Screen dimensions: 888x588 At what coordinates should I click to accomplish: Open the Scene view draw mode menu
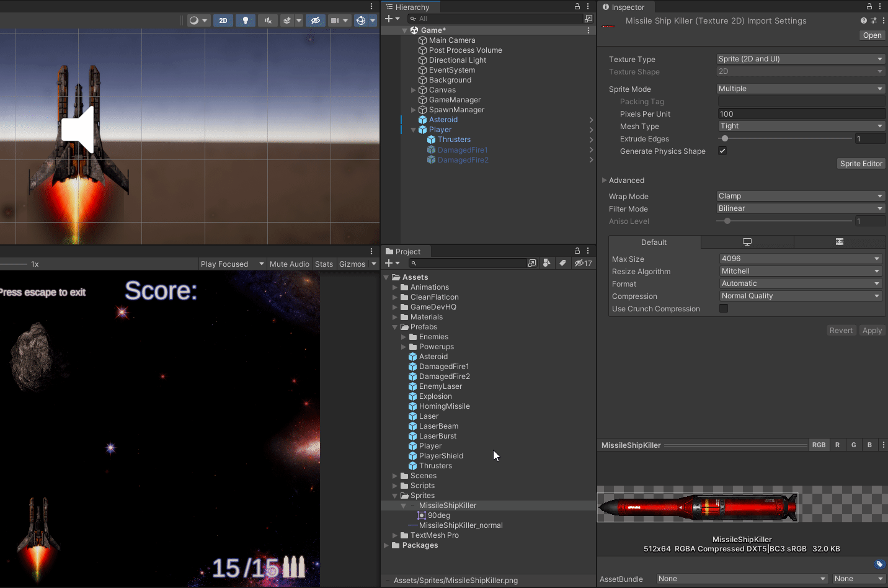point(198,20)
